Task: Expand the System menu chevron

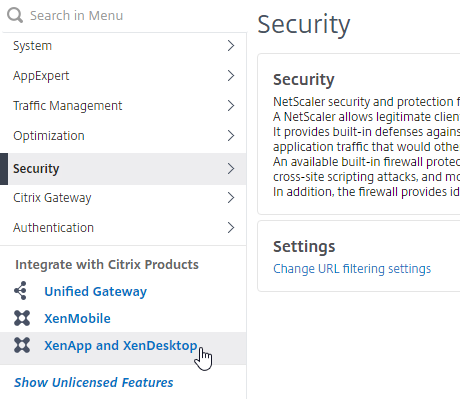Action: (231, 46)
